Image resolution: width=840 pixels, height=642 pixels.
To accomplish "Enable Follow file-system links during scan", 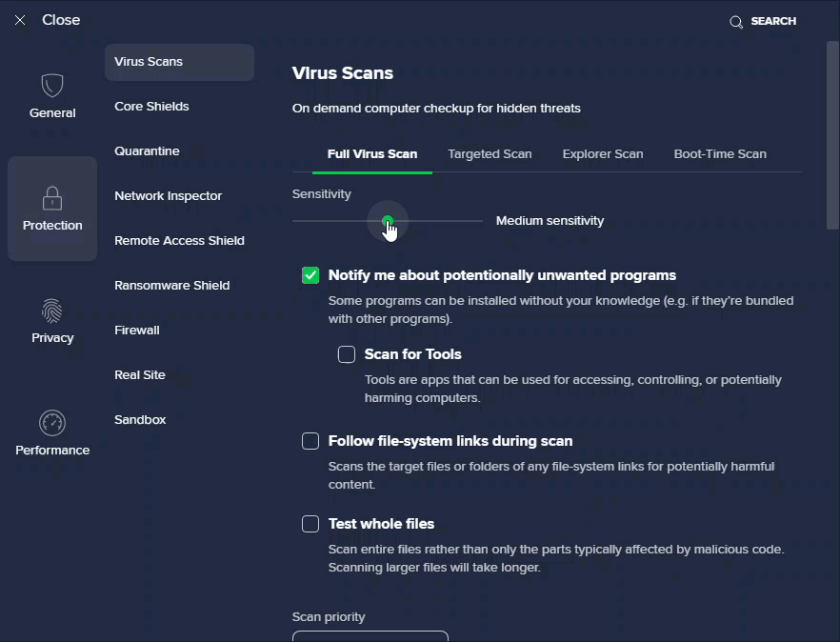I will (310, 441).
